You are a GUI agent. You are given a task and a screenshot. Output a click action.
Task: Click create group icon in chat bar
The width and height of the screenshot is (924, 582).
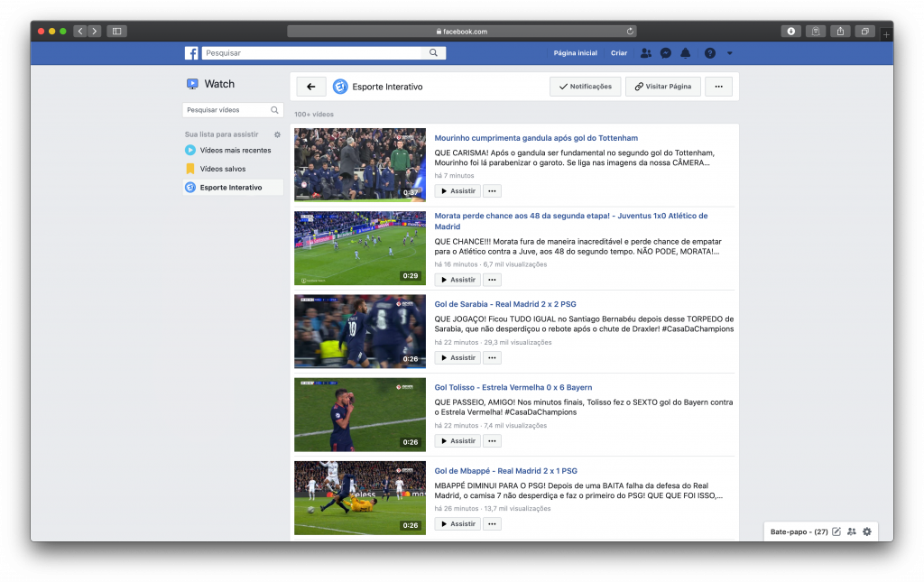click(852, 531)
